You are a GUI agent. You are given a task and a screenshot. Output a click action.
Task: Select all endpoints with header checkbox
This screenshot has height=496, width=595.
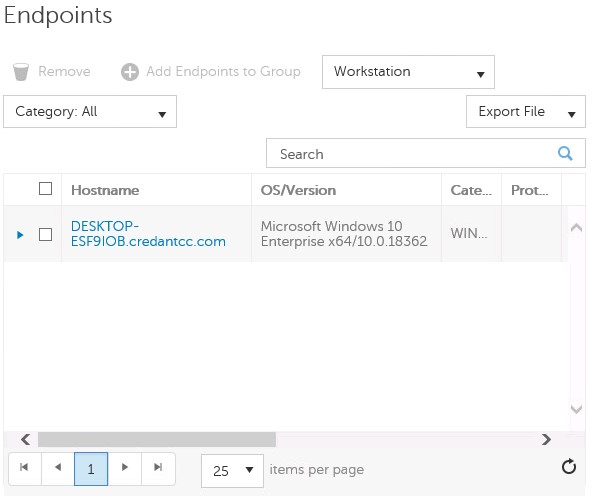click(x=46, y=189)
